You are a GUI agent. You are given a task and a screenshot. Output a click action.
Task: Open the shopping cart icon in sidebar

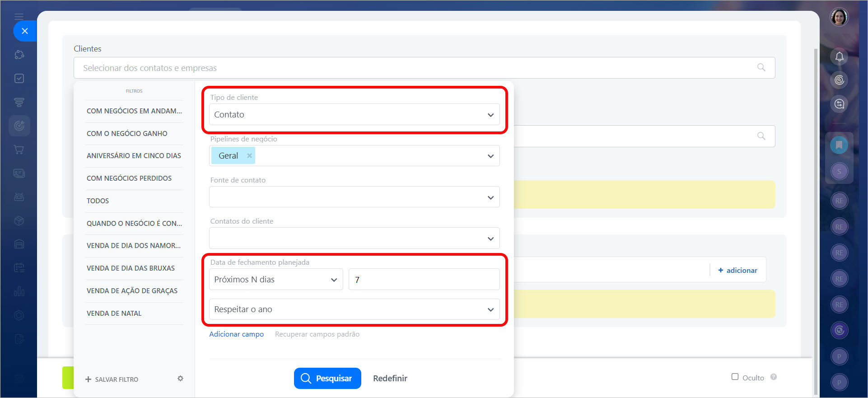19,150
